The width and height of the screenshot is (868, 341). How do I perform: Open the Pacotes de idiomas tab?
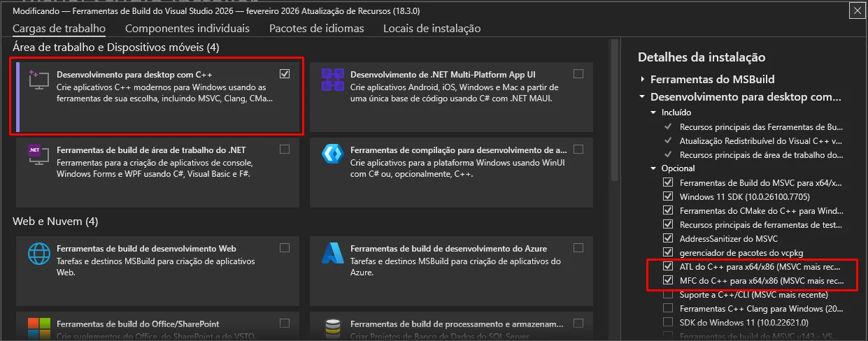coord(316,29)
